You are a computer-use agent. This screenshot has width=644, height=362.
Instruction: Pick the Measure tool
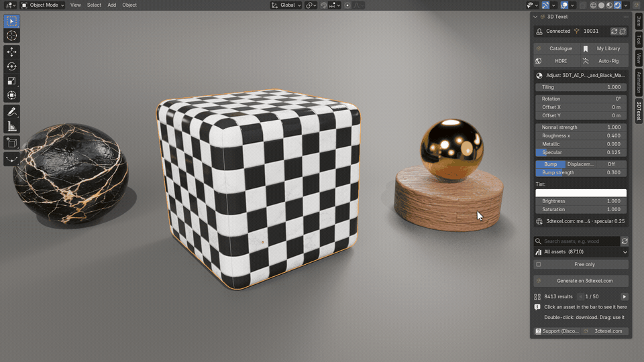tap(11, 127)
